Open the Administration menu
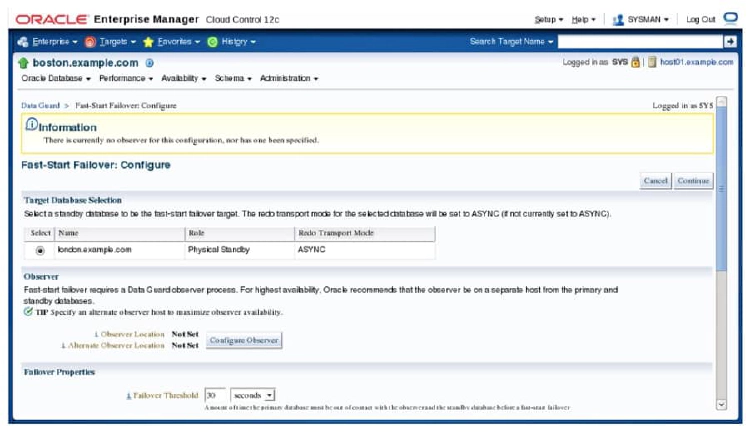The width and height of the screenshot is (750, 432). [289, 78]
